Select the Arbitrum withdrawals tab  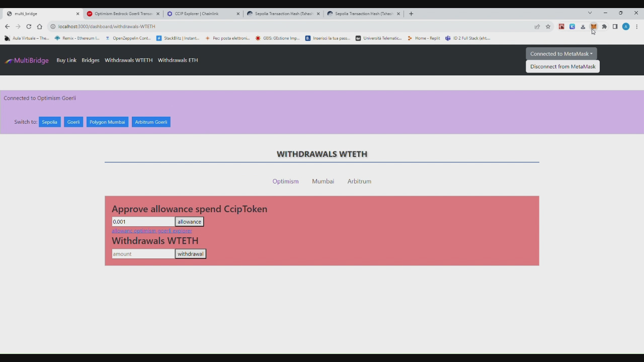tap(359, 182)
